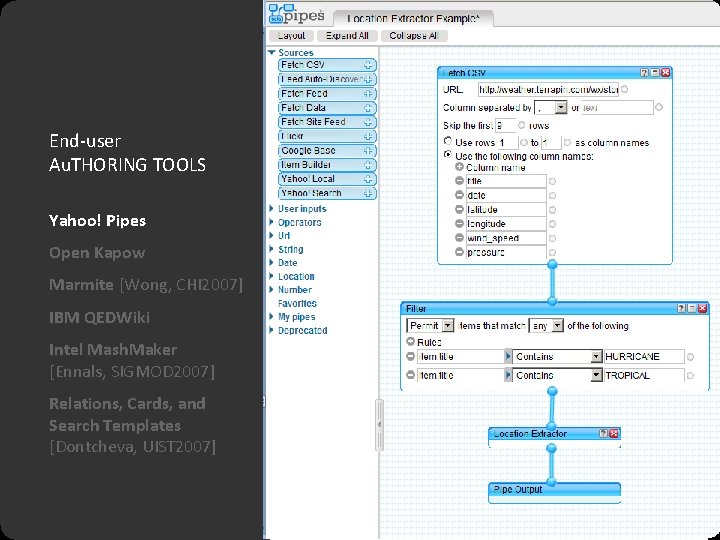Add the Item Builder module
The image size is (720, 540).
click(368, 165)
